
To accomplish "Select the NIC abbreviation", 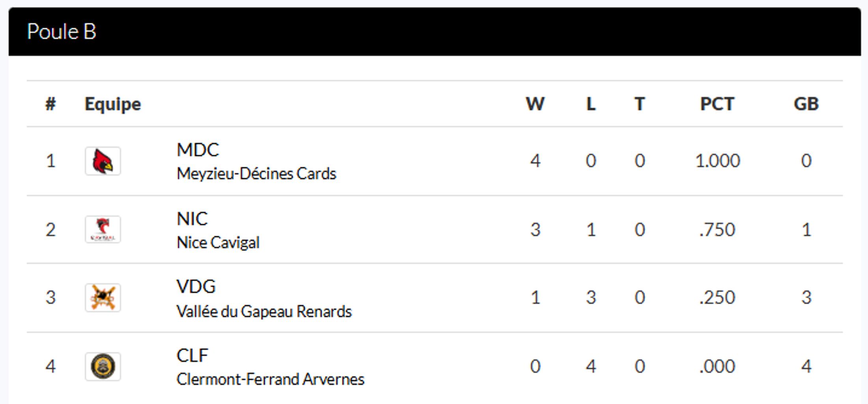I will (192, 219).
